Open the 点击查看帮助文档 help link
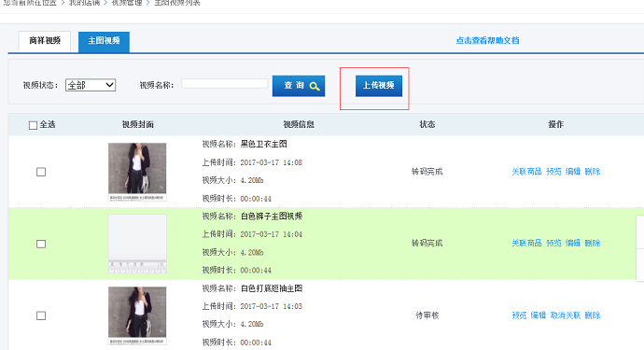Screen dimensions: 644x350 487,40
